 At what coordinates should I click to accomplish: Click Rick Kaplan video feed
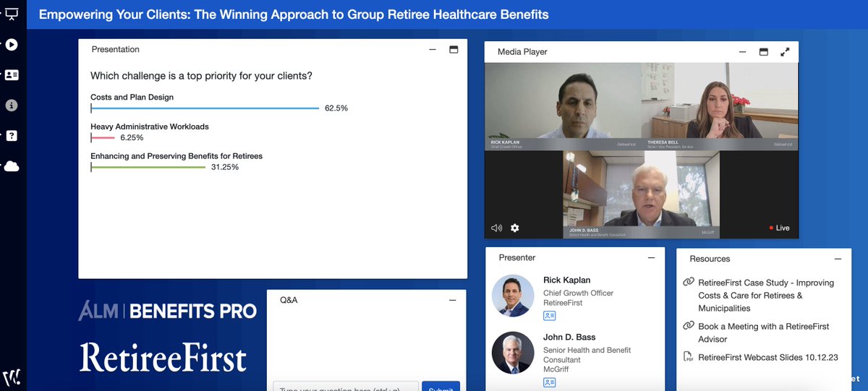563,106
